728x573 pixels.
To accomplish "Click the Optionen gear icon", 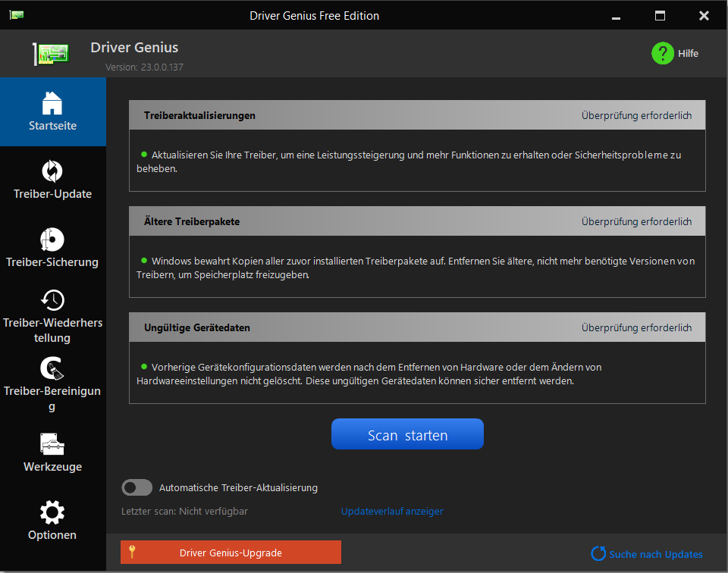I will click(x=52, y=512).
